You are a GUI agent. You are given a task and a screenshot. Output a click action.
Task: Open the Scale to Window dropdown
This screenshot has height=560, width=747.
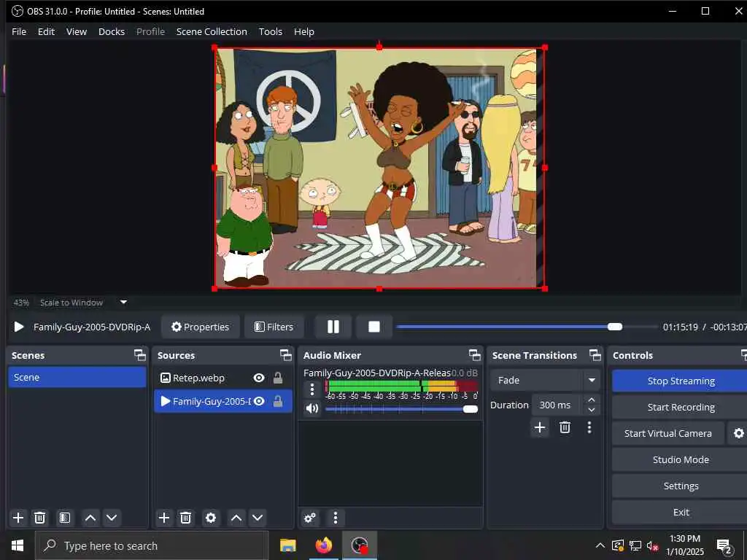pos(123,302)
